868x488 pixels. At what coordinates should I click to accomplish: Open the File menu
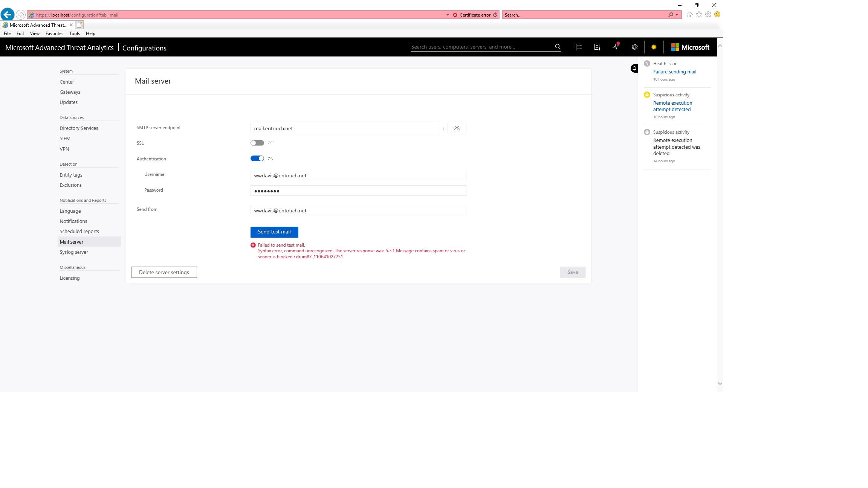tap(7, 34)
